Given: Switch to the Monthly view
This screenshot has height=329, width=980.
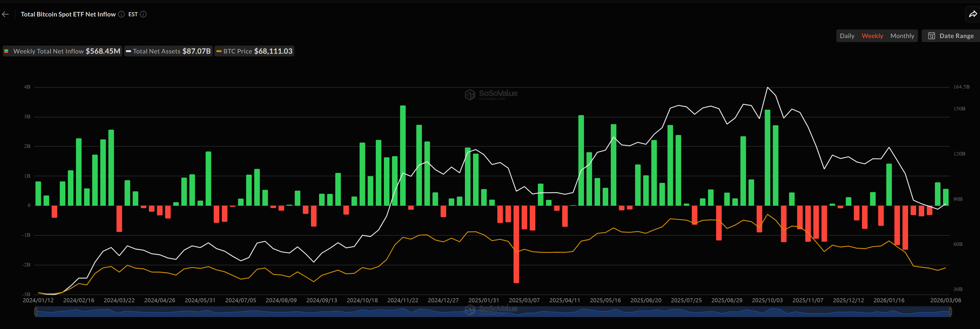Looking at the screenshot, I should pyautogui.click(x=902, y=35).
